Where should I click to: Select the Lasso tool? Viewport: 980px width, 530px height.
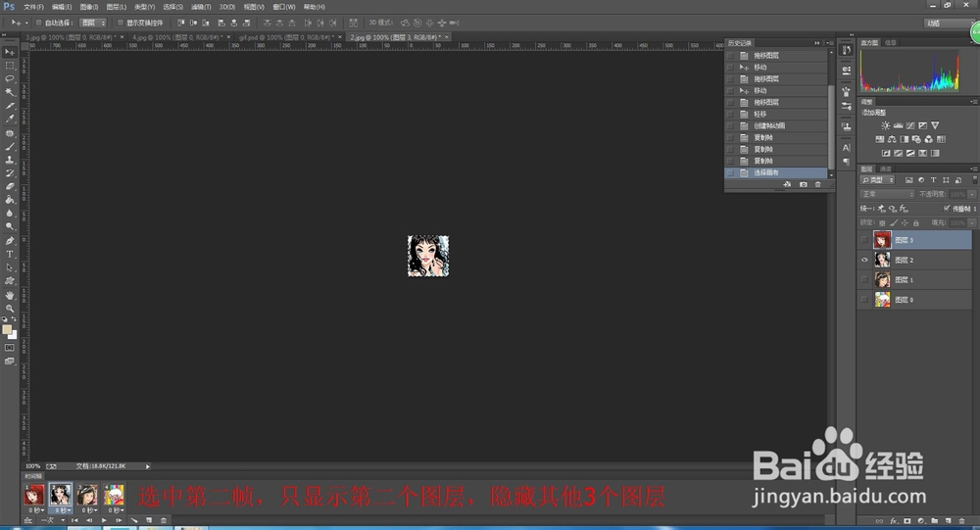[10, 78]
